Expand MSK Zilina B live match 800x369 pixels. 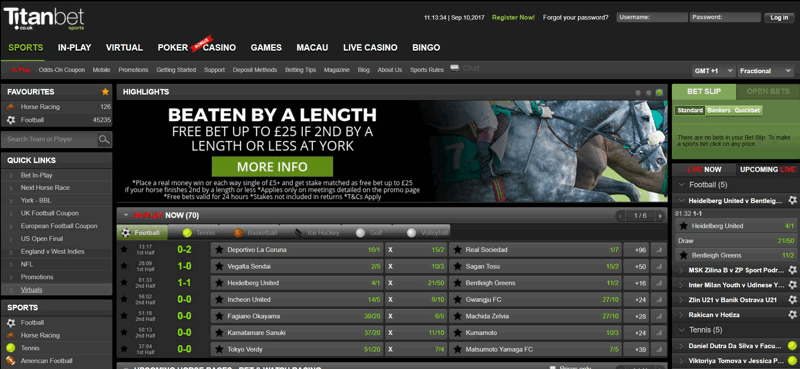[x=681, y=270]
